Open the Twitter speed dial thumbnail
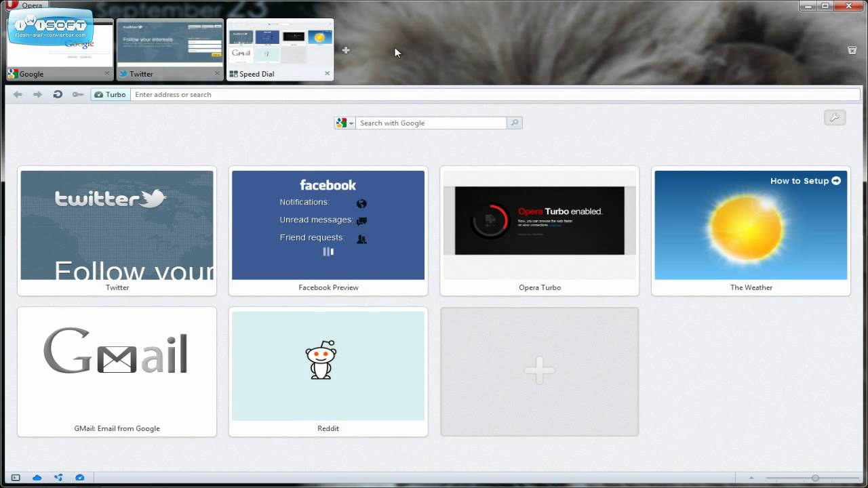Viewport: 868px width, 488px height. (117, 225)
